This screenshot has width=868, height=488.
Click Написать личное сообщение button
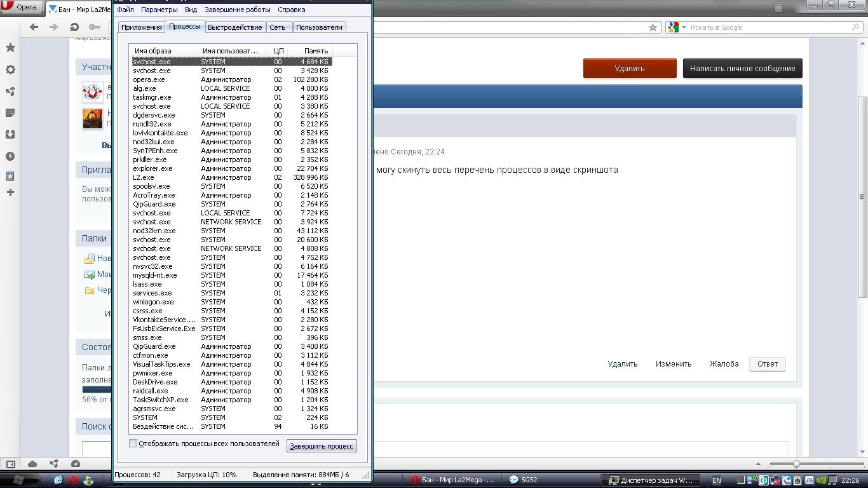click(x=743, y=69)
